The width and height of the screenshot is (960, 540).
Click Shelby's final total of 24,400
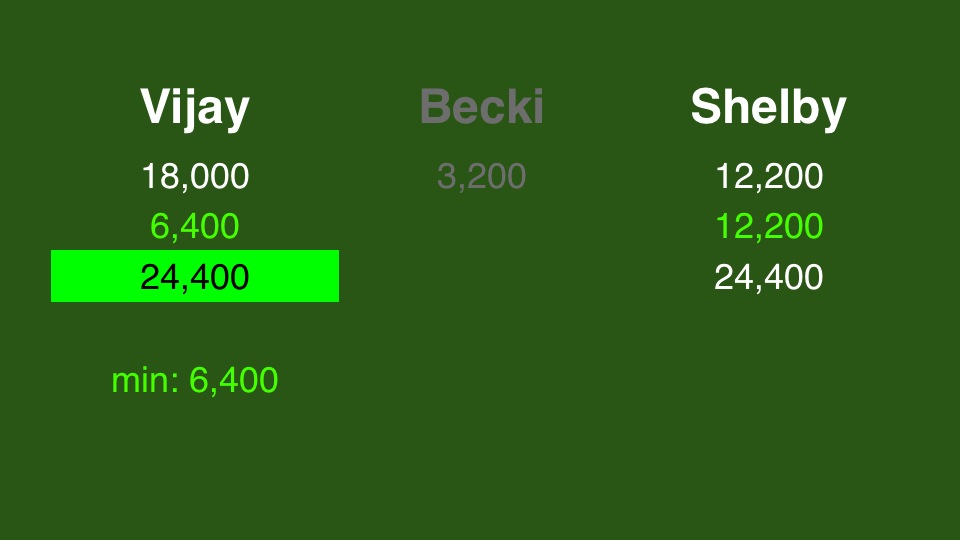pyautogui.click(x=768, y=277)
